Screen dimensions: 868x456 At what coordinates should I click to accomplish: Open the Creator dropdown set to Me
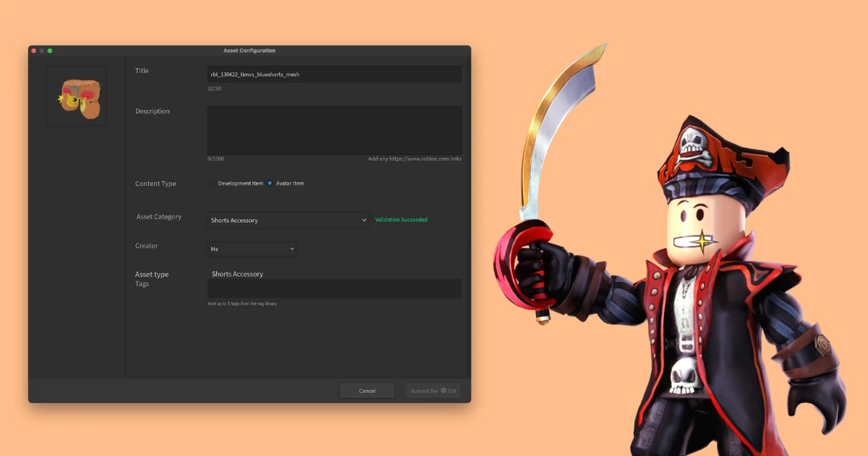pyautogui.click(x=251, y=248)
